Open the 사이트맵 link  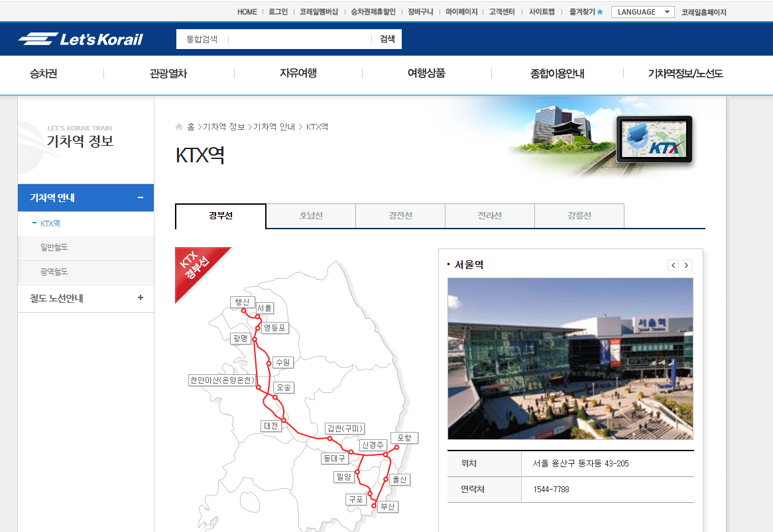(542, 12)
